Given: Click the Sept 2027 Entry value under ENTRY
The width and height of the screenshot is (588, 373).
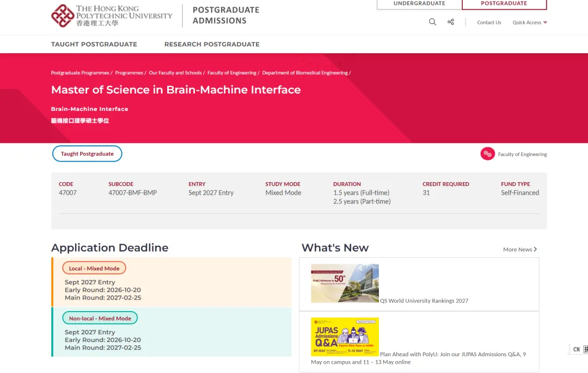Looking at the screenshot, I should point(211,193).
